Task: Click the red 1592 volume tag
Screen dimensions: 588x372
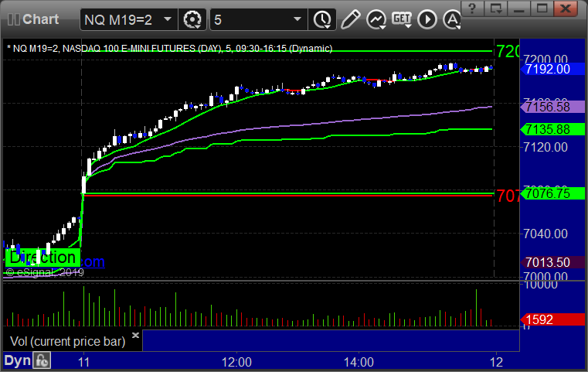Action: [x=552, y=320]
